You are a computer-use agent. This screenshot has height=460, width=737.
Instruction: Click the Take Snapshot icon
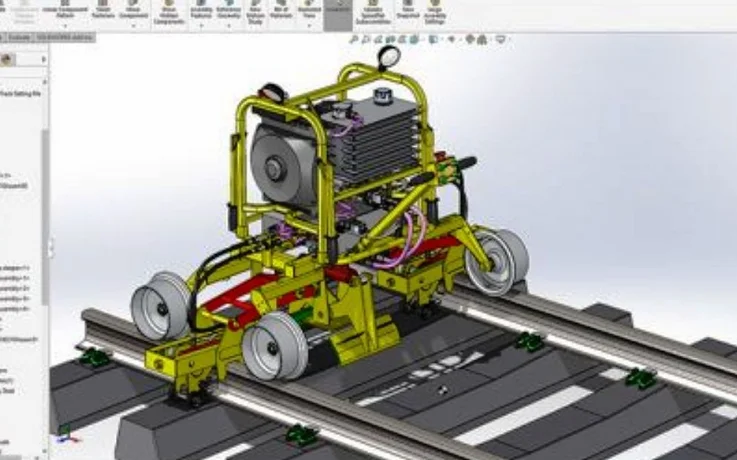pyautogui.click(x=408, y=10)
